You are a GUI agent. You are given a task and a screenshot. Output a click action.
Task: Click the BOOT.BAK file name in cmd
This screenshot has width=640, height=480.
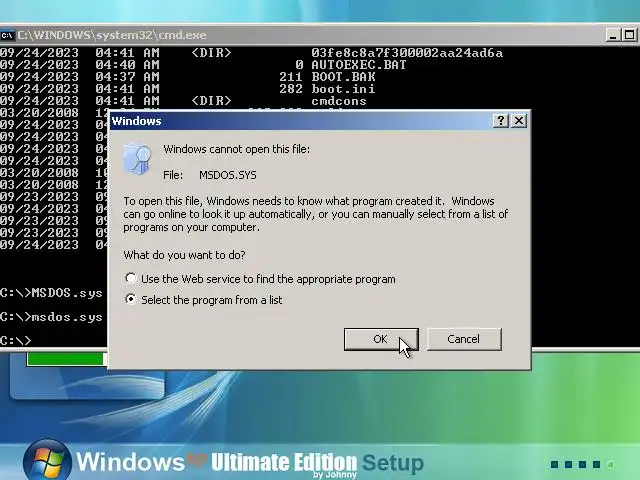343,77
